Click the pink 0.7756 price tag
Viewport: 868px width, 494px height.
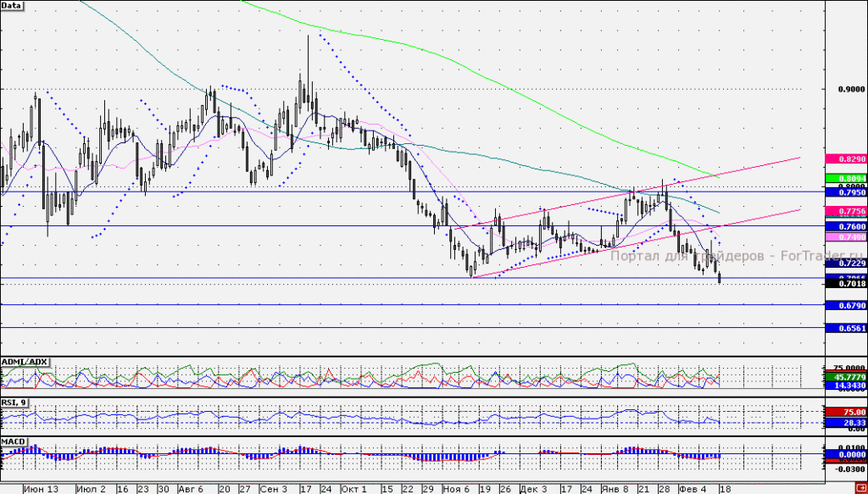click(846, 211)
